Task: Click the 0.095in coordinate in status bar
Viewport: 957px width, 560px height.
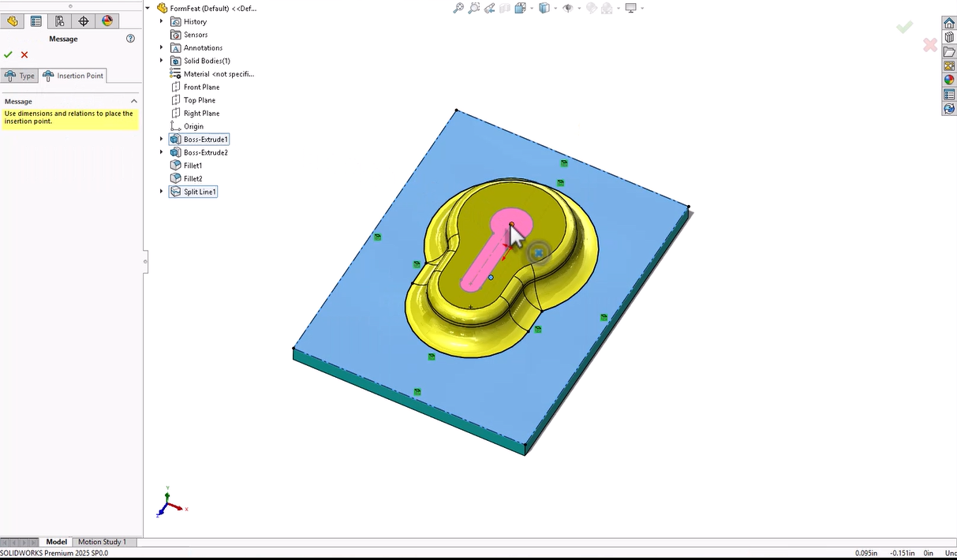Action: pos(867,553)
